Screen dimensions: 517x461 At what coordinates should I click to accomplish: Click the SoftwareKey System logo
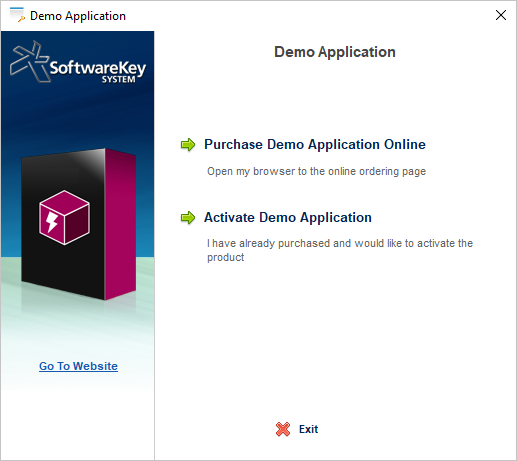tap(78, 62)
